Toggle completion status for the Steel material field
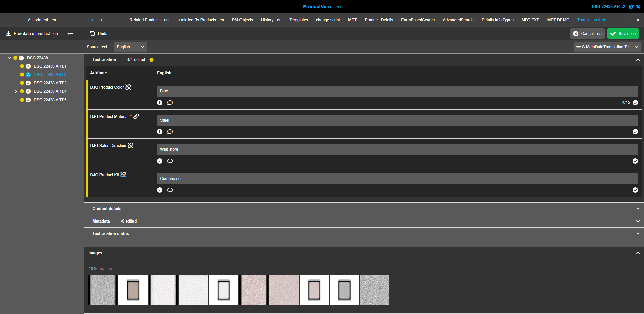 (635, 132)
